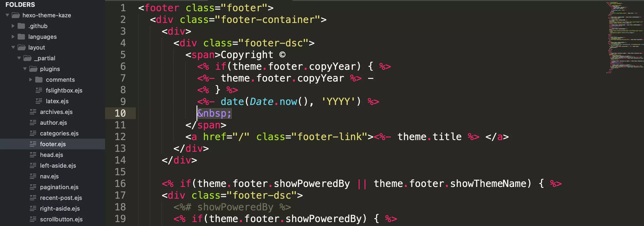Click the FOLDERS sidebar heading
The width and height of the screenshot is (644, 226).
(x=20, y=5)
